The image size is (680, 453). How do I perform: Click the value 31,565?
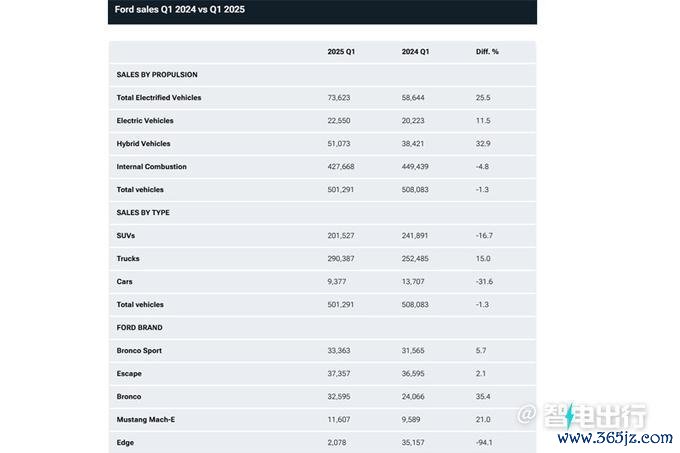point(413,350)
